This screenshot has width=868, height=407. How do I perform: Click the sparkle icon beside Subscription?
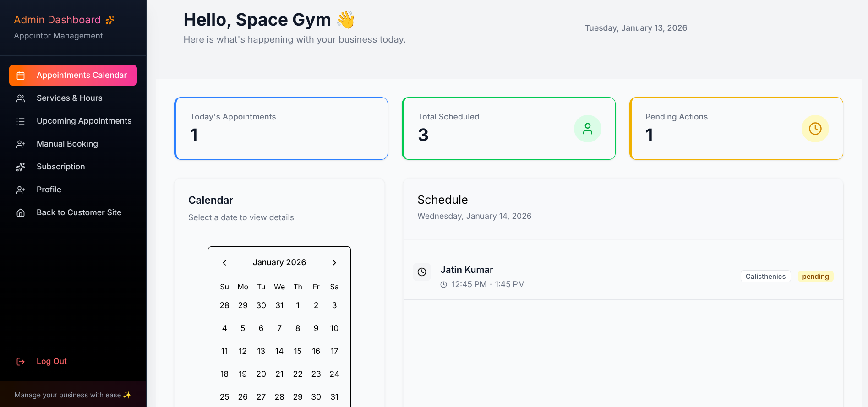click(x=21, y=167)
